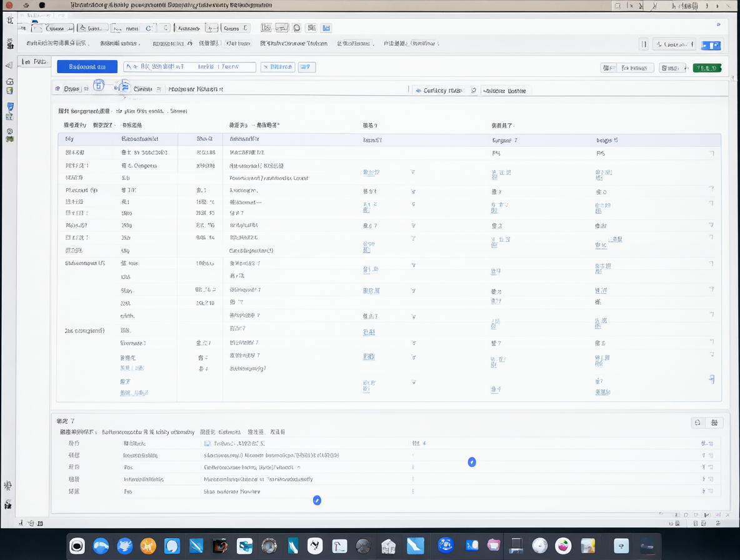Click the topmost icon in the left sidebar
Image resolution: width=740 pixels, height=560 pixels.
click(10, 20)
